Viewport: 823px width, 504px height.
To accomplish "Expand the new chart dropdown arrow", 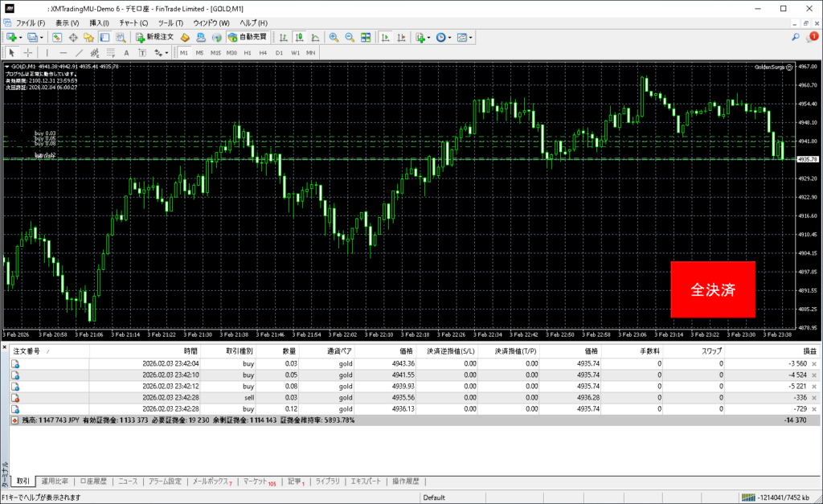I will 20,37.
